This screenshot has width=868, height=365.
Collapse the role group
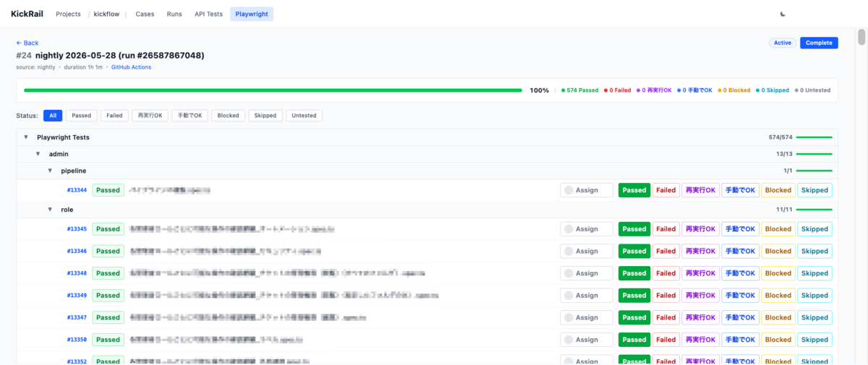[51, 210]
